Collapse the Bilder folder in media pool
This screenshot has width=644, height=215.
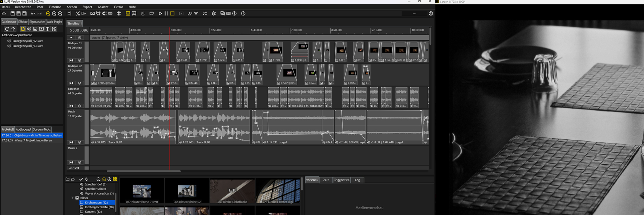click(x=72, y=198)
